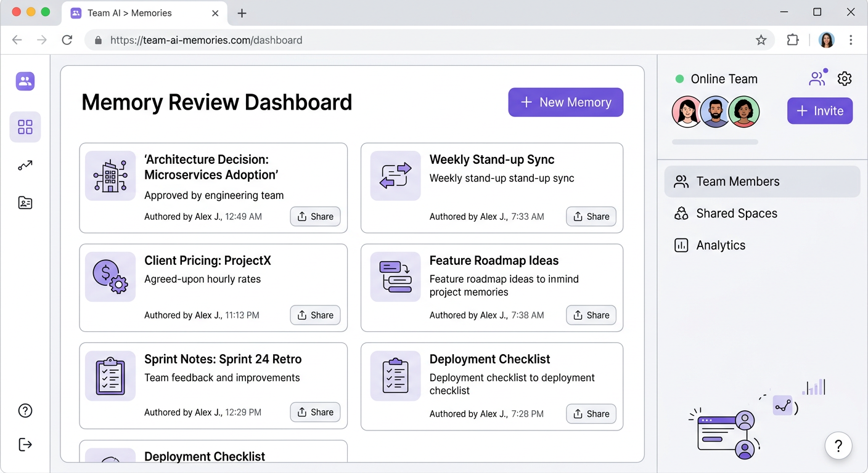
Task: Click the bearded team member avatar
Action: click(x=715, y=112)
